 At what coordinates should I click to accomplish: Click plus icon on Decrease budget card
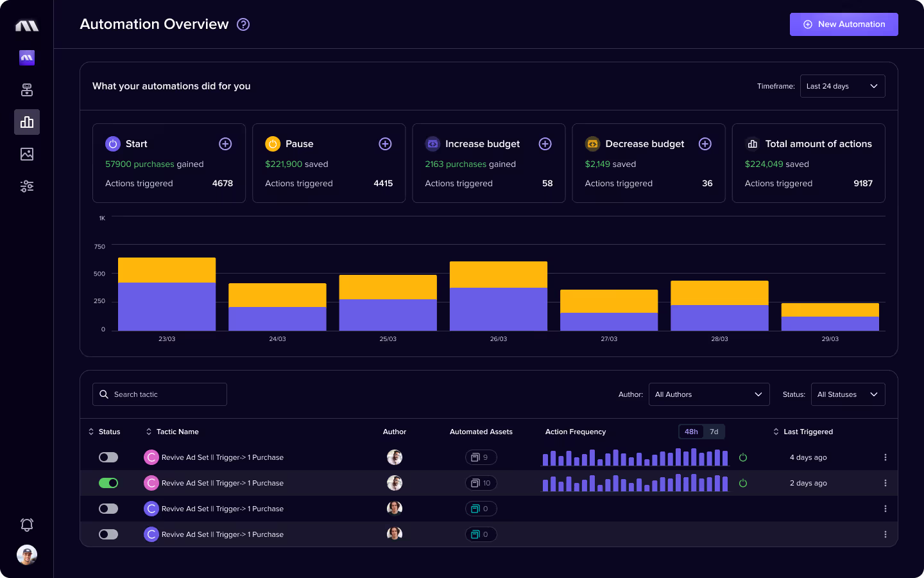[x=705, y=144]
